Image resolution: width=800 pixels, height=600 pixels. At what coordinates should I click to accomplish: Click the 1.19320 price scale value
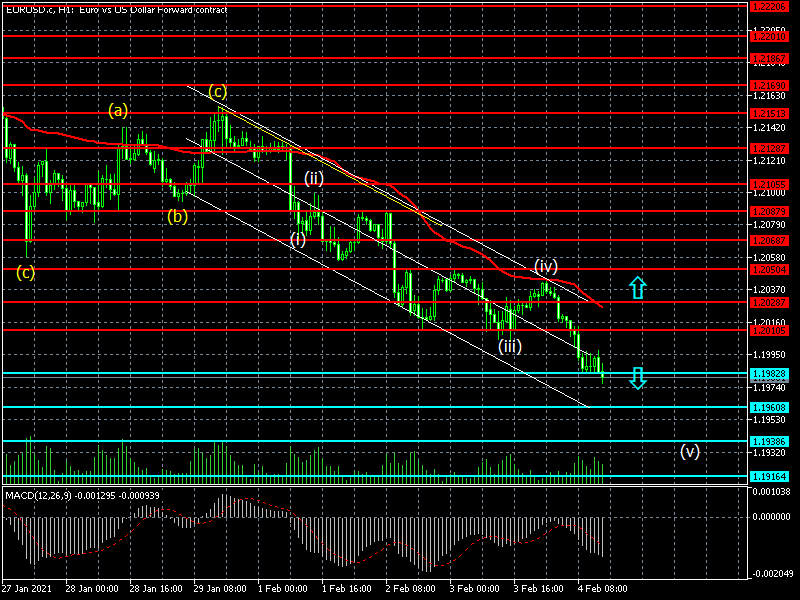click(769, 453)
